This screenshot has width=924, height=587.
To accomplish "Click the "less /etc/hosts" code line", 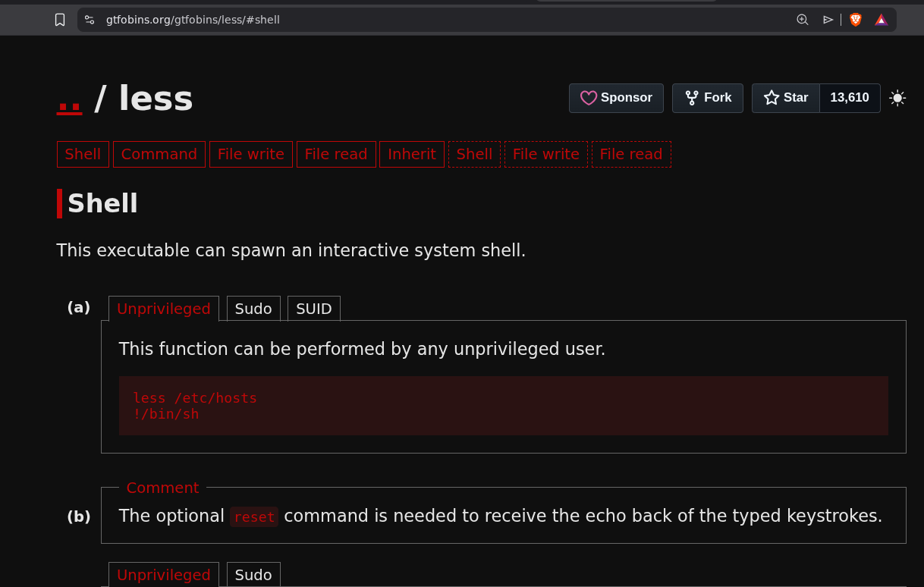I will (195, 398).
